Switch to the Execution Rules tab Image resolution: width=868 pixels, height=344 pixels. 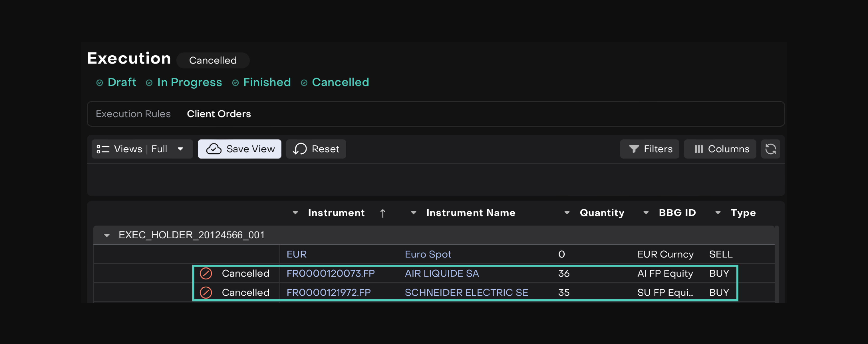click(133, 114)
